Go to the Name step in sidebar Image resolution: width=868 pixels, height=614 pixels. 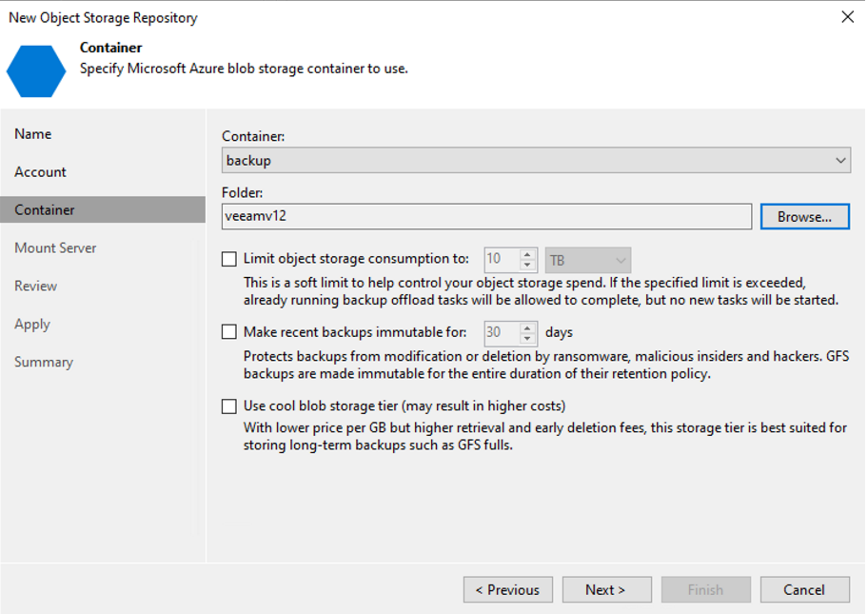tap(33, 134)
